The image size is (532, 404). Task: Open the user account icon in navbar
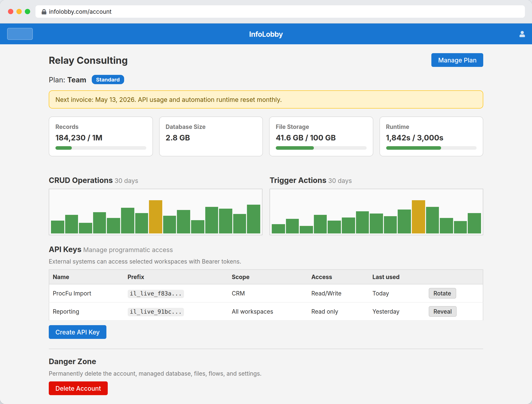[522, 34]
